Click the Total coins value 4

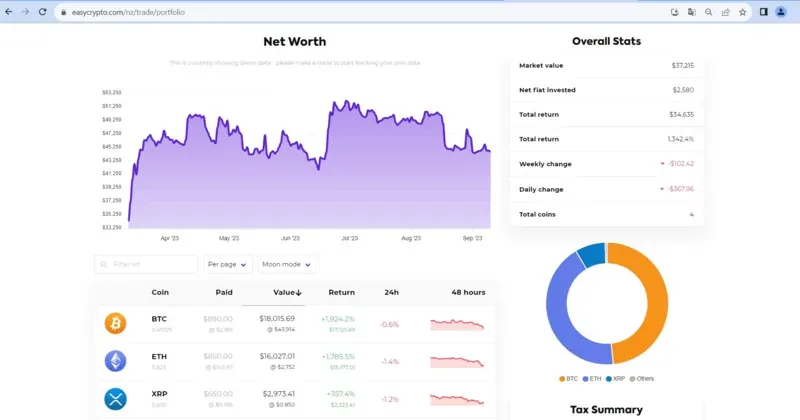692,214
